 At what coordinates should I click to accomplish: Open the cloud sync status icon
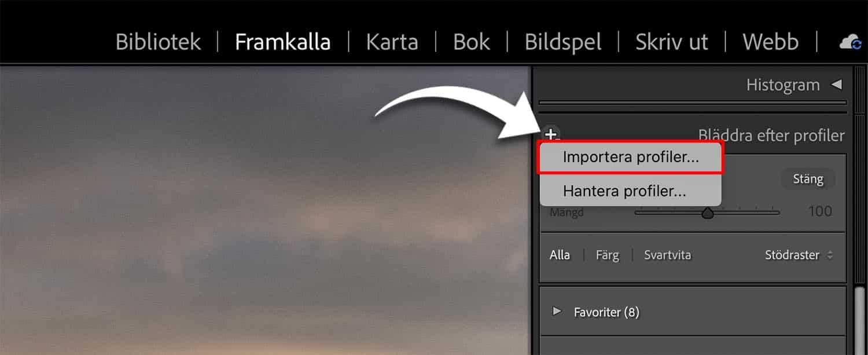851,42
